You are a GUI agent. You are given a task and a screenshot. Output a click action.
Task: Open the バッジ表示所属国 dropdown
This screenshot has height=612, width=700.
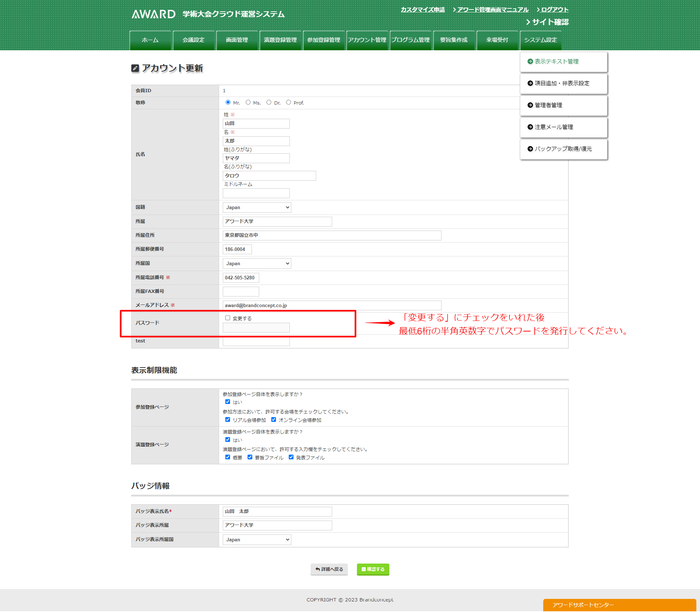click(257, 540)
